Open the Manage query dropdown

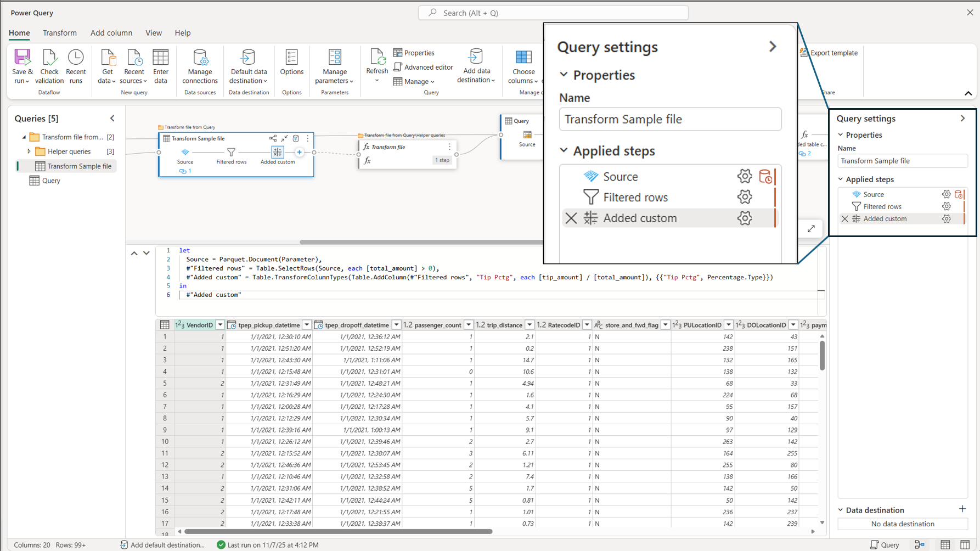point(414,81)
